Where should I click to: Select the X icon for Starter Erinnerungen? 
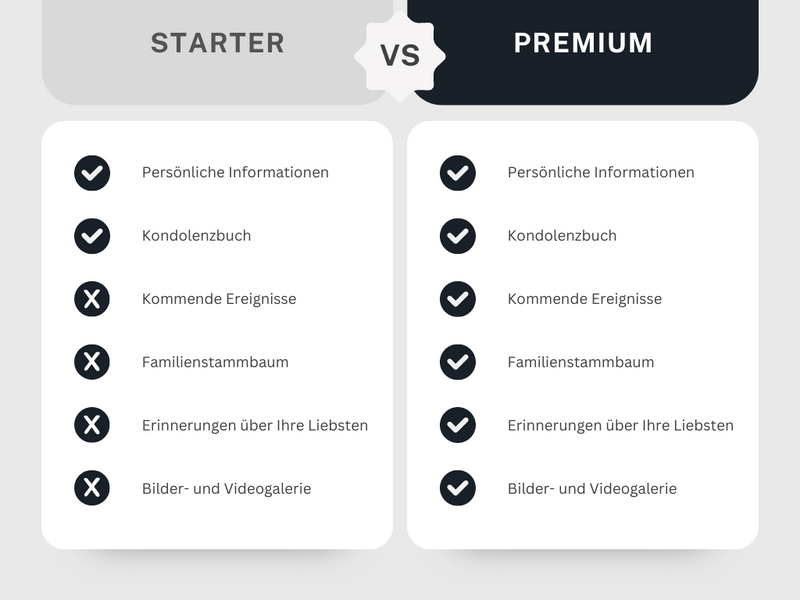pyautogui.click(x=92, y=425)
